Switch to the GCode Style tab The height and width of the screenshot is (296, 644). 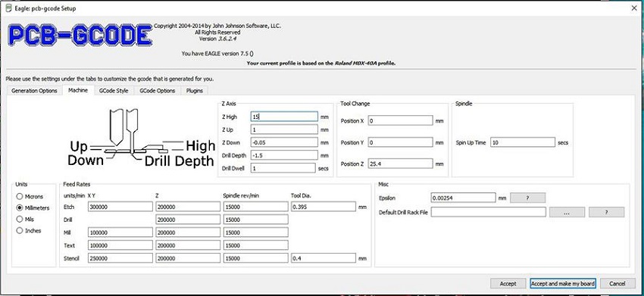coord(114,91)
